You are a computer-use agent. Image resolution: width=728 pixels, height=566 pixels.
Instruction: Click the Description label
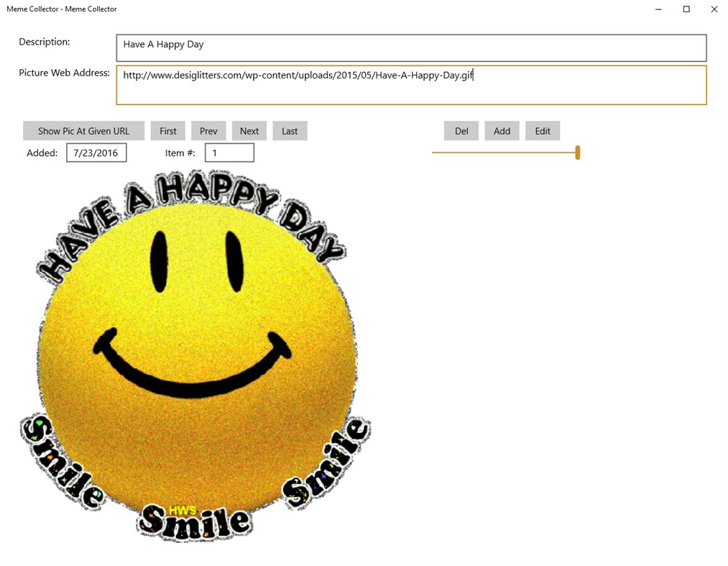(x=44, y=41)
